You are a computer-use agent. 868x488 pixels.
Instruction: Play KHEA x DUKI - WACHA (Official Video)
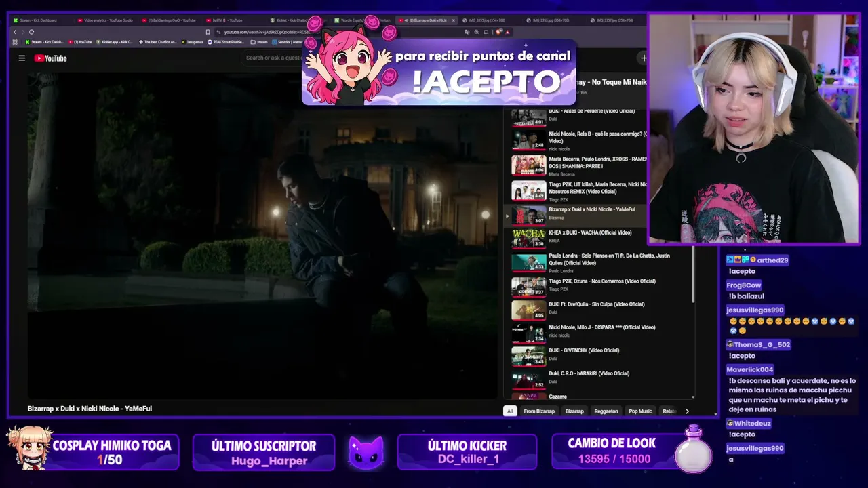click(x=590, y=232)
